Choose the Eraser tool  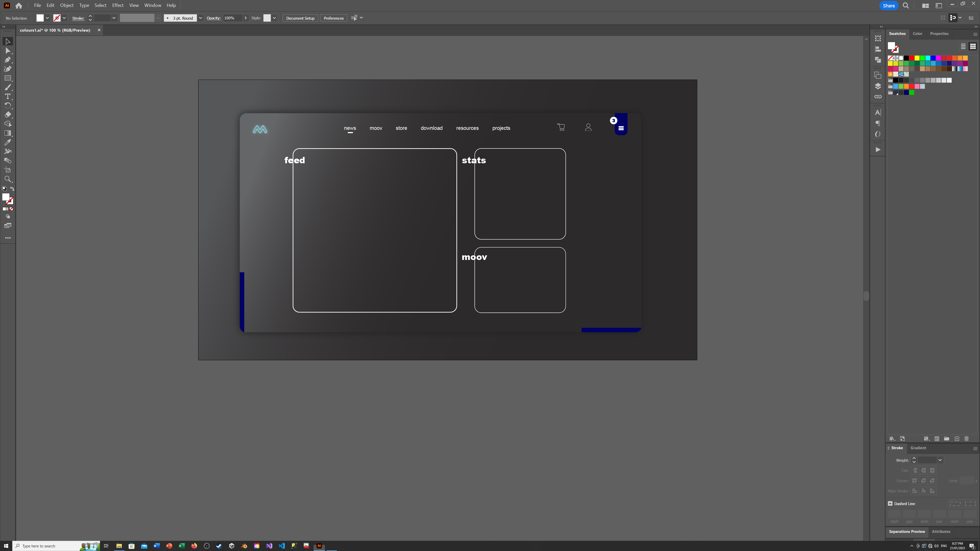click(x=8, y=115)
